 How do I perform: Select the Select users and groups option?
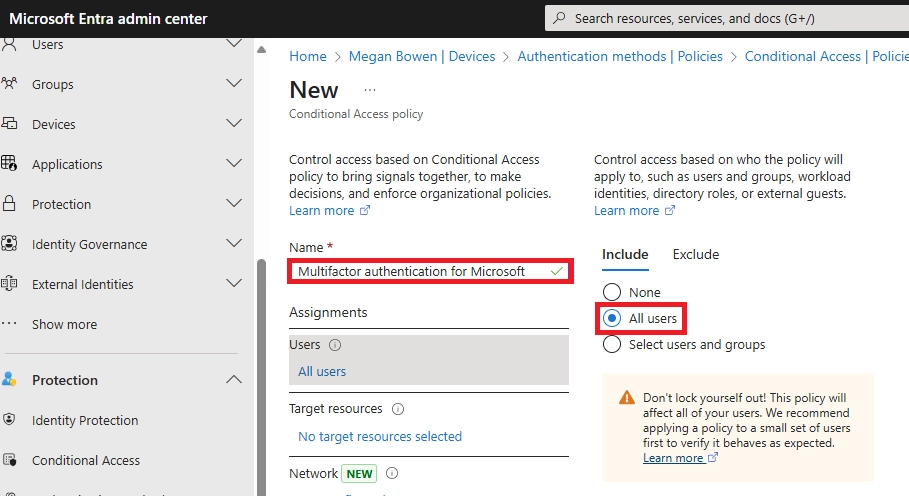pyautogui.click(x=612, y=344)
